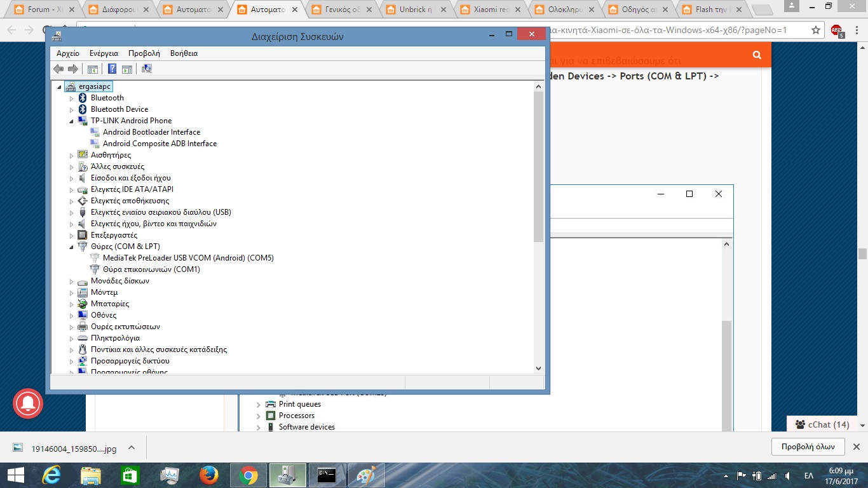Viewport: 868px width, 488px height.
Task: Select 'MediaTek PreLoader USB VCOM (Android) (COM5)'
Action: [188, 258]
